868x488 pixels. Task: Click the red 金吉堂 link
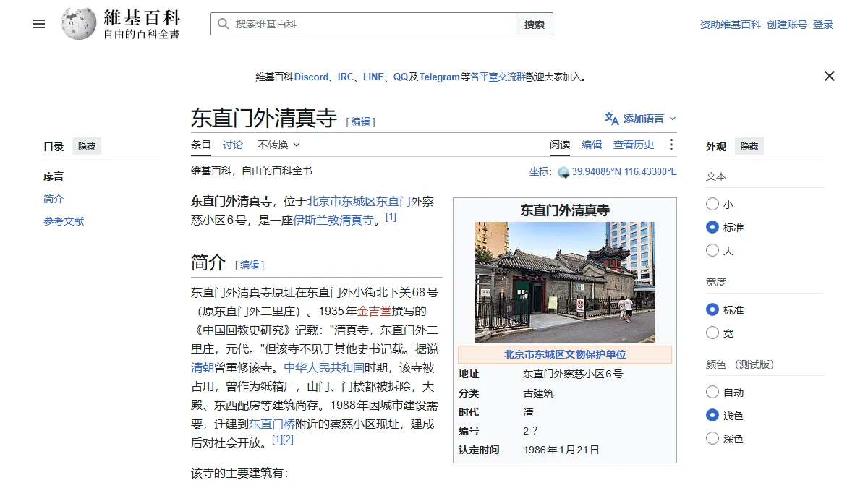(375, 312)
